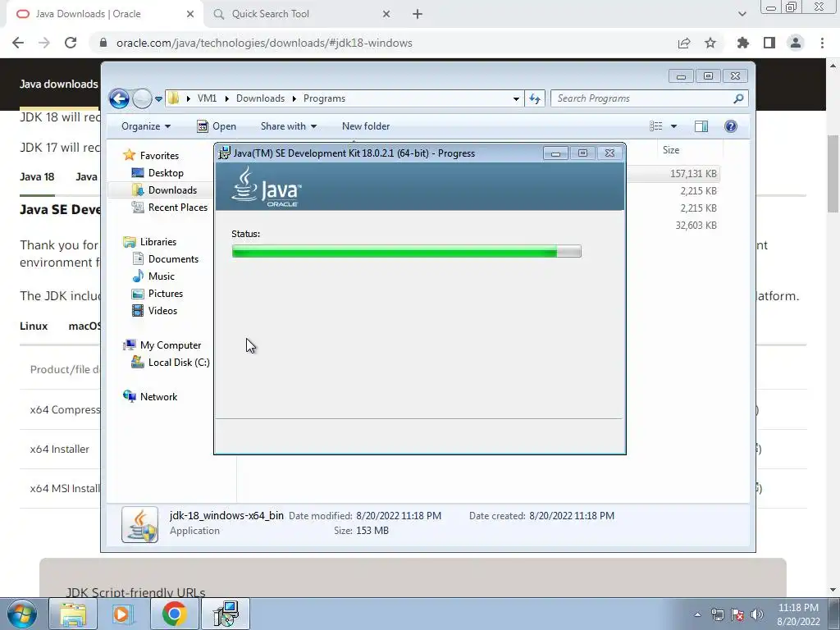The image size is (840, 630).
Task: Select the Java 18 tab on Oracle page
Action: coord(37,177)
